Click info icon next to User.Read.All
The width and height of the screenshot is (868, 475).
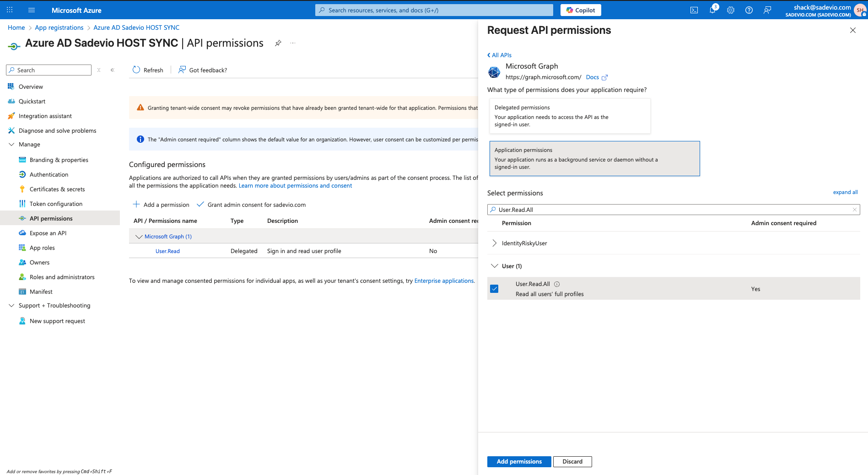[x=557, y=284]
